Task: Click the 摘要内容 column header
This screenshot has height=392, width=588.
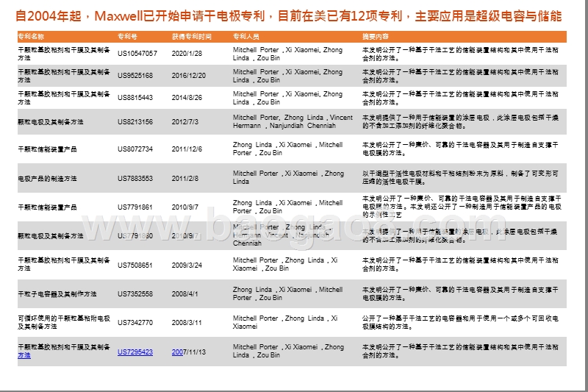Action: point(375,36)
